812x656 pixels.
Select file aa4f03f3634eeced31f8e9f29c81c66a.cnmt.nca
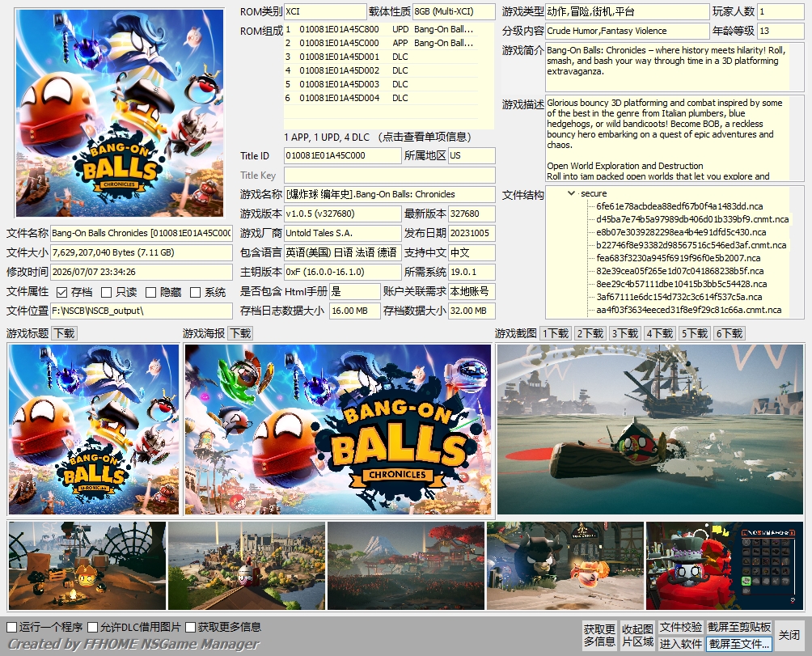689,310
